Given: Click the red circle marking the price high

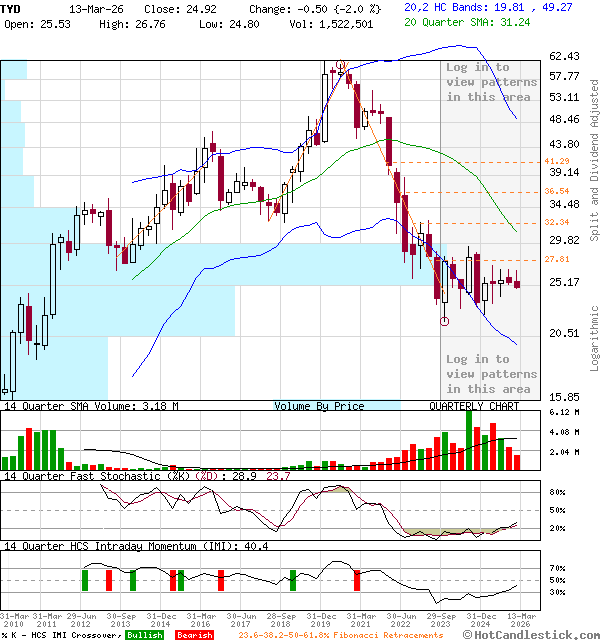Looking at the screenshot, I should (341, 67).
